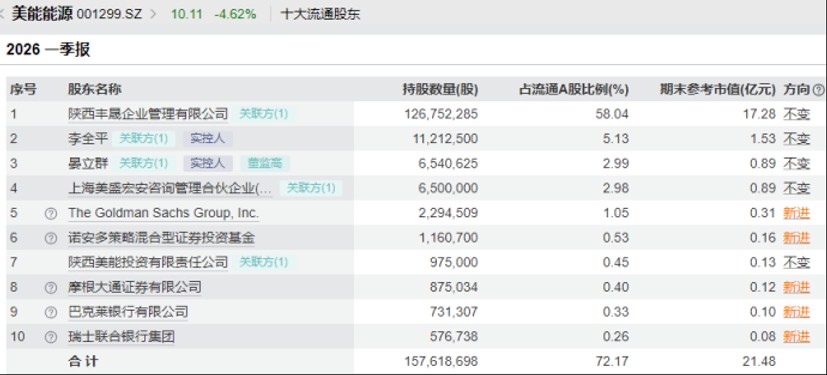Click the question icon for Goldman Sachs row
The image size is (827, 375).
pyautogui.click(x=51, y=213)
